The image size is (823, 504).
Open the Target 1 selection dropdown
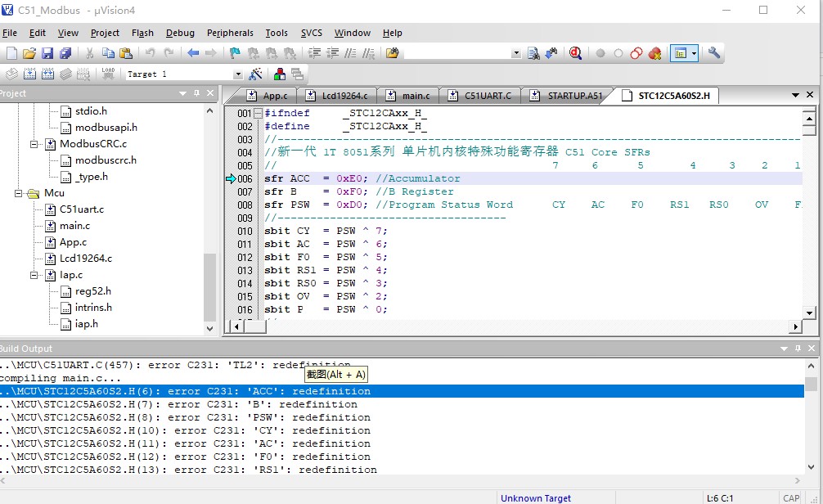coord(238,74)
